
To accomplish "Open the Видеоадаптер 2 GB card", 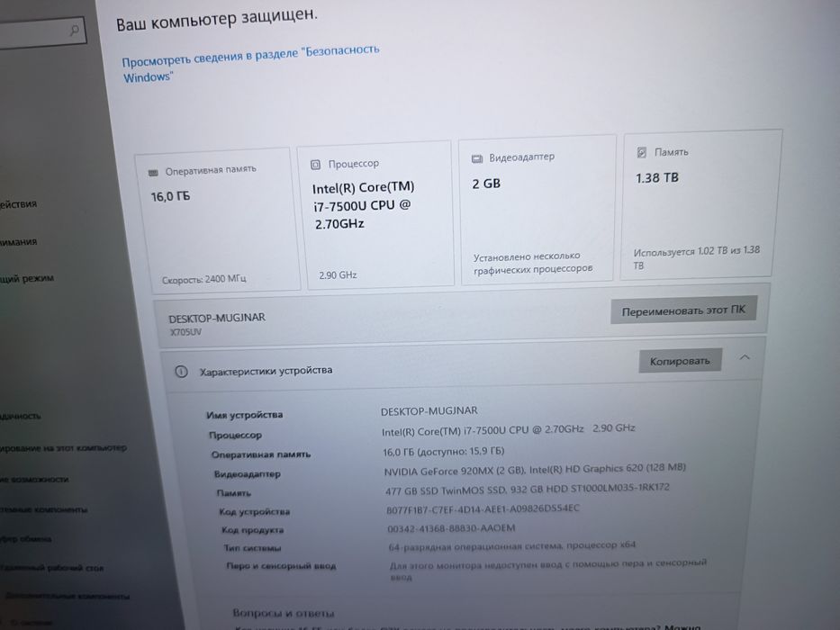I will point(537,210).
